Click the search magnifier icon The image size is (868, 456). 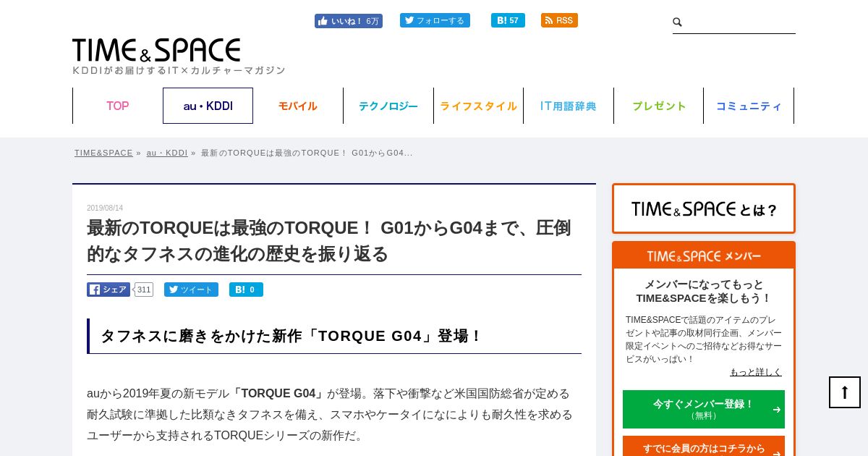pyautogui.click(x=678, y=22)
